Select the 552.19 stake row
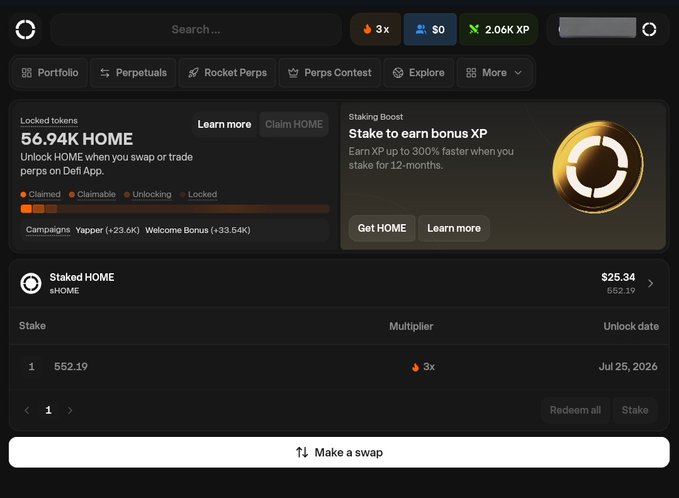The width and height of the screenshot is (679, 498). (339, 367)
